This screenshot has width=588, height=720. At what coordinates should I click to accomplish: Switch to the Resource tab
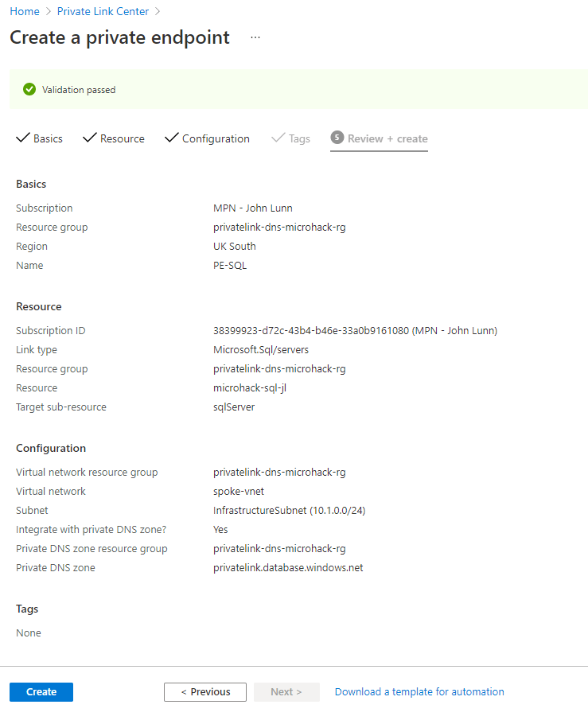pos(123,138)
